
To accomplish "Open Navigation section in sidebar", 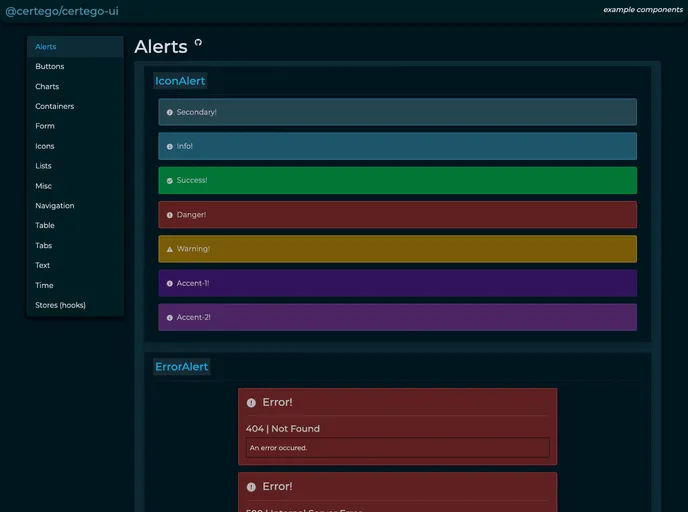I will 75,206.
